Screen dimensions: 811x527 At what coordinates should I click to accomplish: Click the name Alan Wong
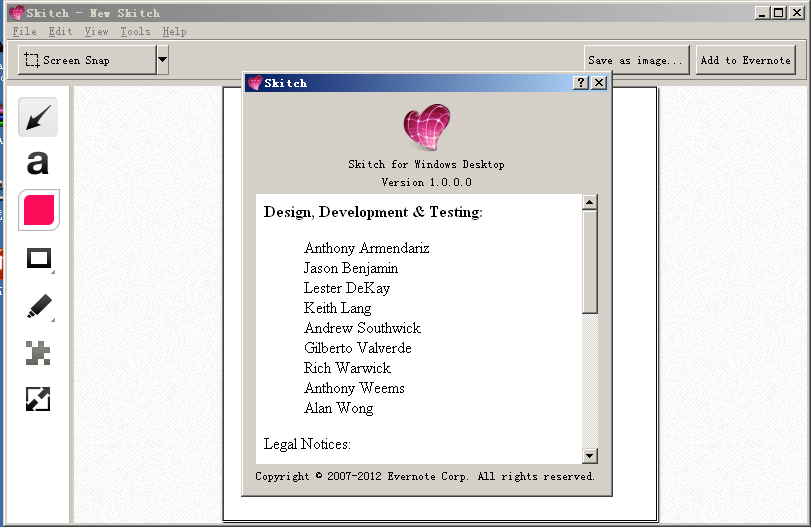338,408
